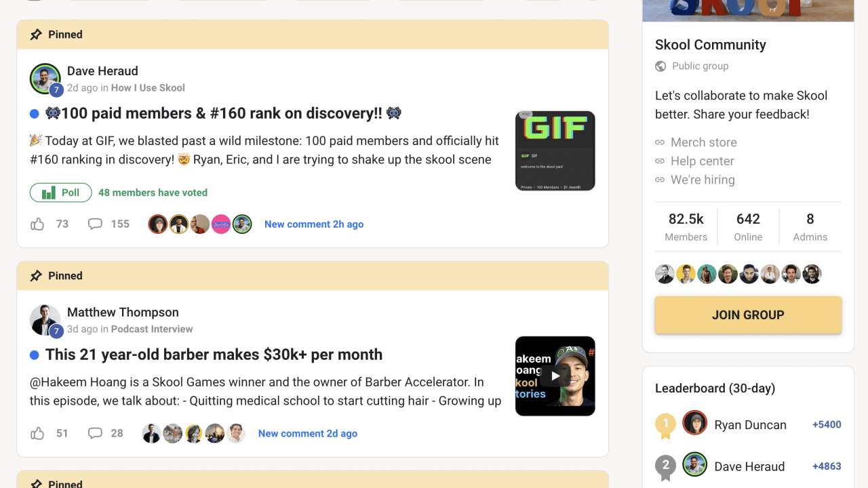Open the Help center link
The width and height of the screenshot is (868, 488).
pyautogui.click(x=702, y=161)
